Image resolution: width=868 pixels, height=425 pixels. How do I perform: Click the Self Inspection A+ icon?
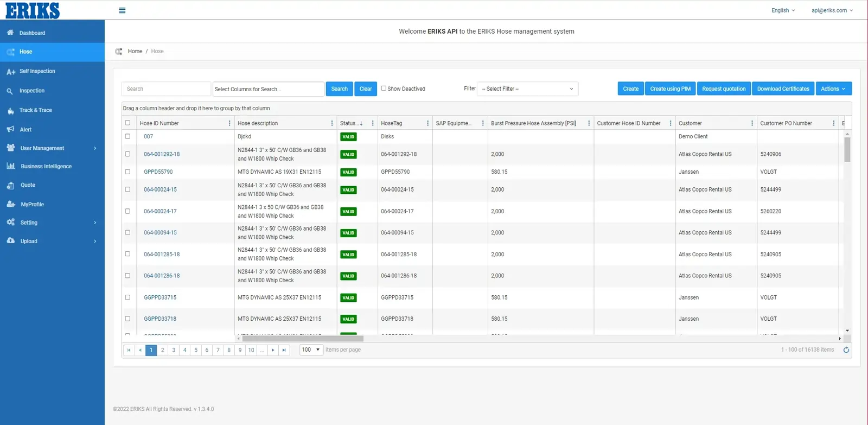point(11,72)
